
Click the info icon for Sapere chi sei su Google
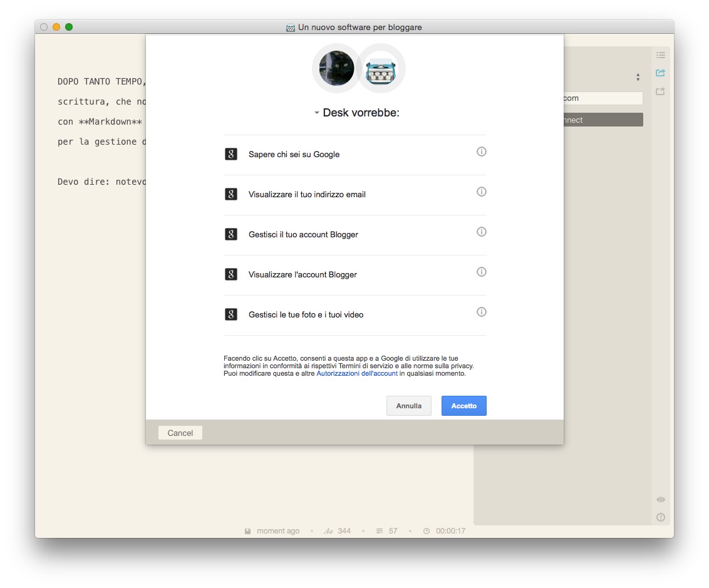pos(482,152)
